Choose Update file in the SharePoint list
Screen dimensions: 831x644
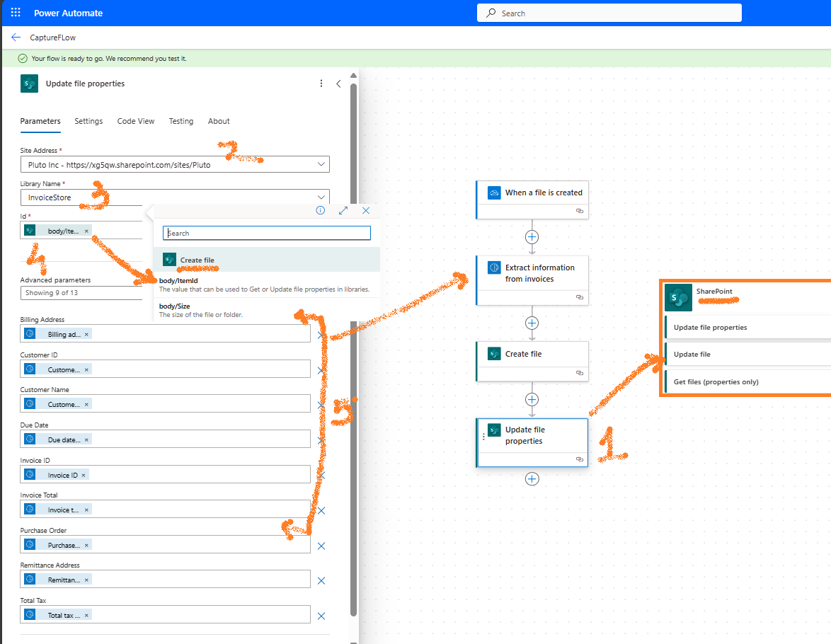point(747,354)
